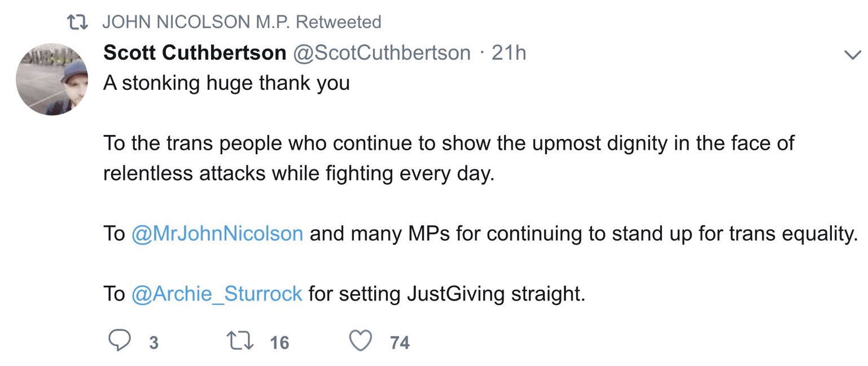Select the paragraph about trans people's dignity

(448, 143)
